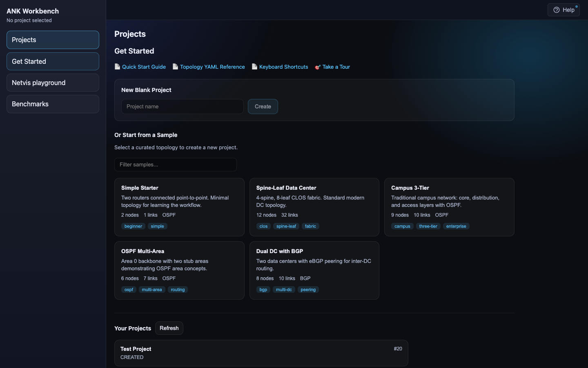Pick the Campus 3-Tier sample topology
The width and height of the screenshot is (588, 368).
[x=449, y=207]
